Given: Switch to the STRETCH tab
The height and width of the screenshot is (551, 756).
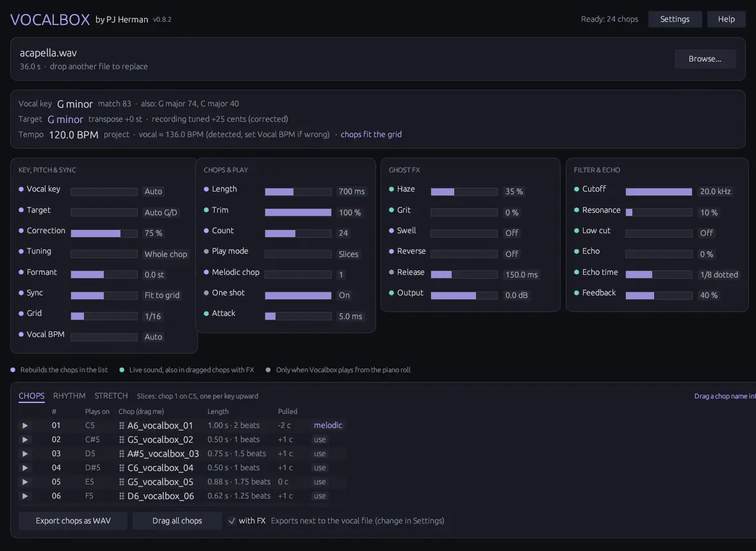Looking at the screenshot, I should pos(111,396).
